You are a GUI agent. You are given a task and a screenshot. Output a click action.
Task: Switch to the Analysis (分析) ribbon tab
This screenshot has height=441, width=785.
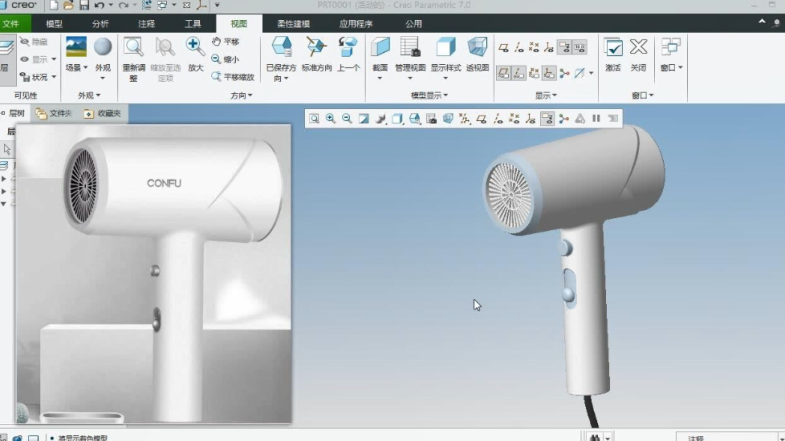100,23
